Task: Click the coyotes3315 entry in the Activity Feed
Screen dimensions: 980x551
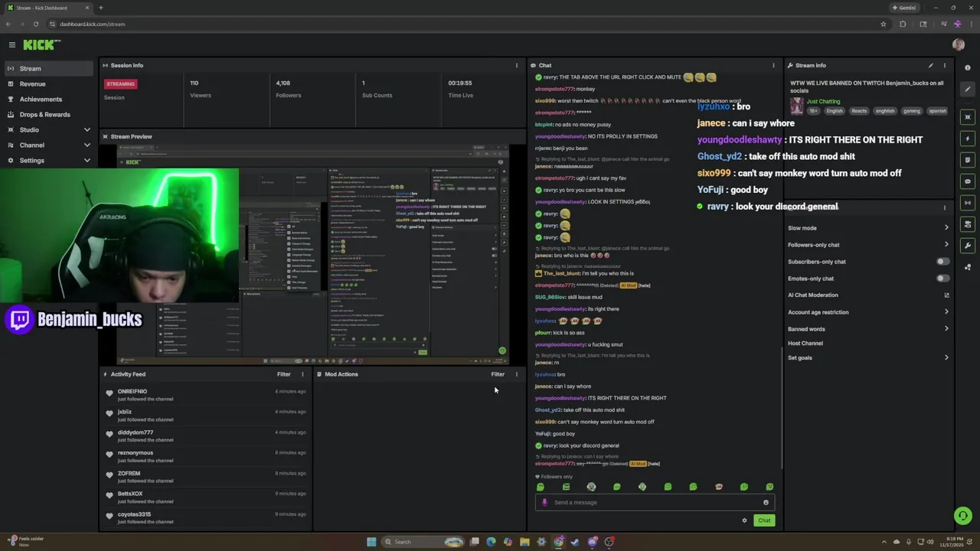Action: (206, 518)
